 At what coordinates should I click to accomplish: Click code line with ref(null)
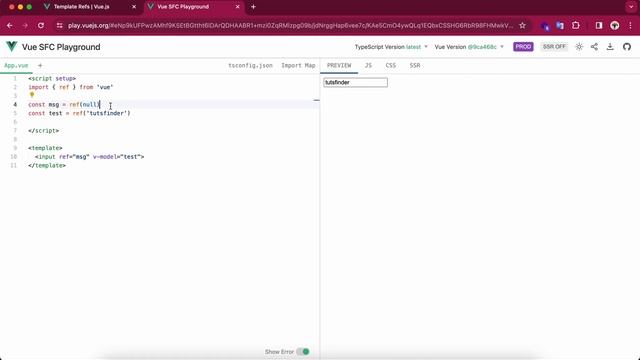(x=64, y=104)
